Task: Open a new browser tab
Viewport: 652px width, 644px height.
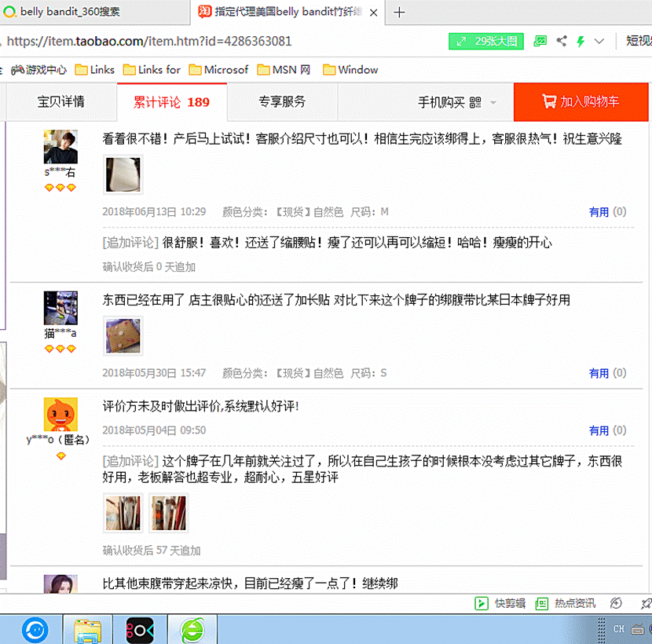Action: pyautogui.click(x=399, y=12)
